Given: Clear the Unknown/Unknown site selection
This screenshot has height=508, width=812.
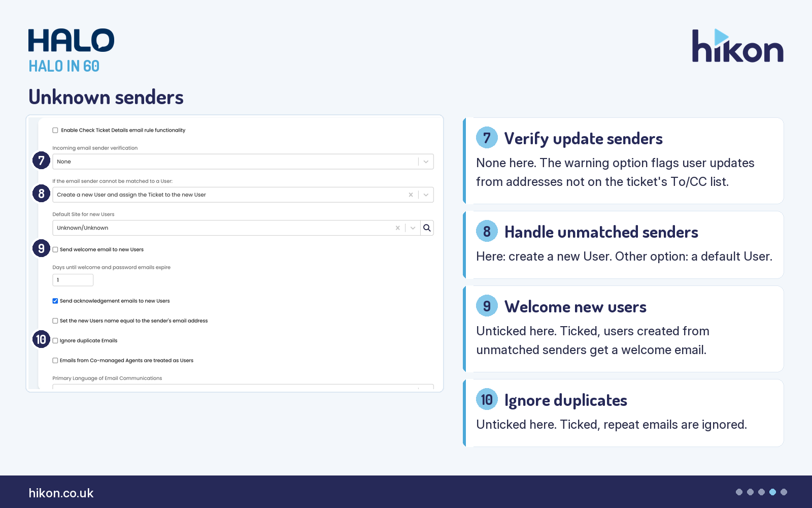Looking at the screenshot, I should coord(397,228).
